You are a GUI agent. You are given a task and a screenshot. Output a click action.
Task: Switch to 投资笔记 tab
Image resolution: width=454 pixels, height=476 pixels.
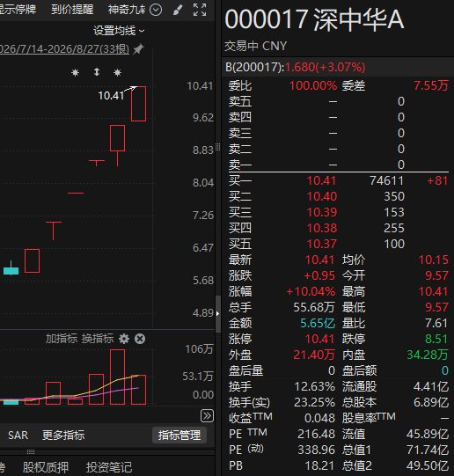coord(109,467)
